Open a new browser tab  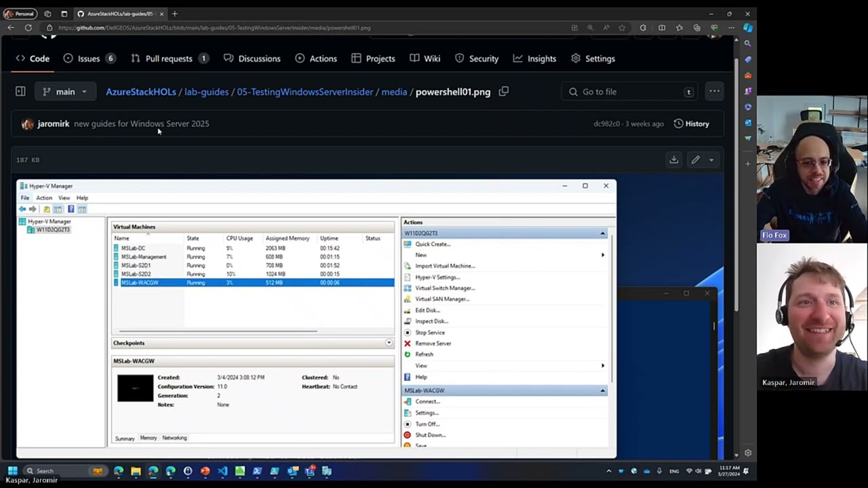[x=174, y=14]
